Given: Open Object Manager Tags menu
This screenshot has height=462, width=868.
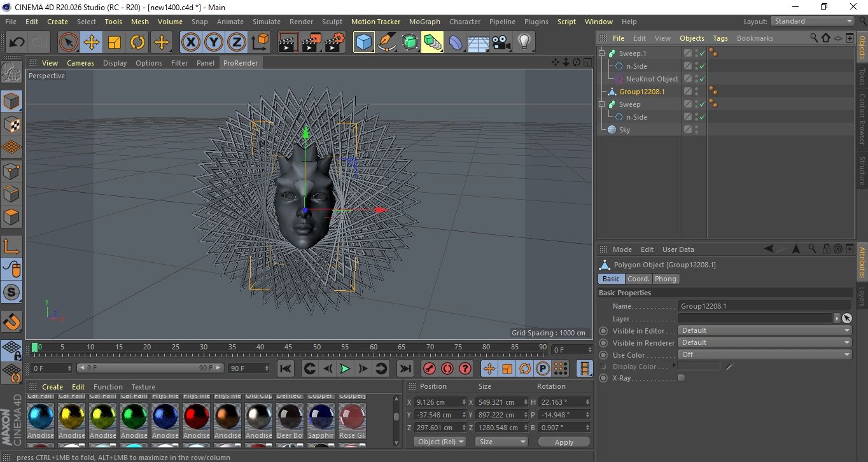Looking at the screenshot, I should point(720,38).
